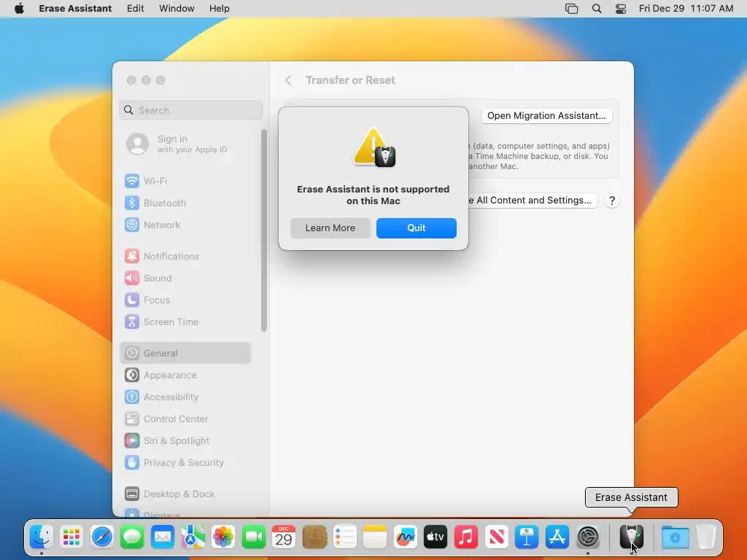This screenshot has width=747, height=560.
Task: Open Calendar from the Dock
Action: (x=284, y=537)
